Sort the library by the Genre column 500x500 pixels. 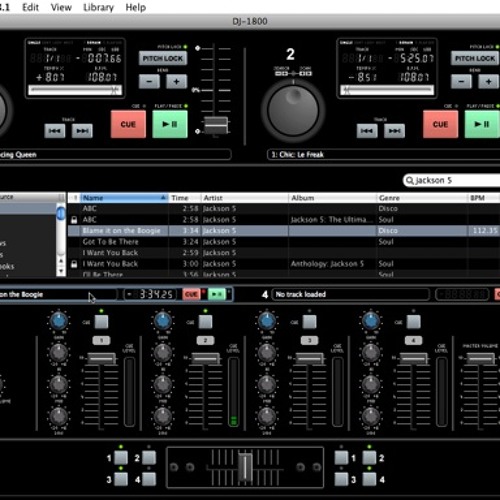422,198
